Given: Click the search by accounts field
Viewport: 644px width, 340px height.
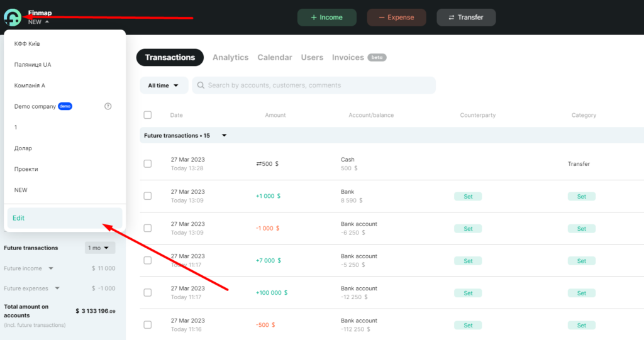Looking at the screenshot, I should click(x=314, y=85).
